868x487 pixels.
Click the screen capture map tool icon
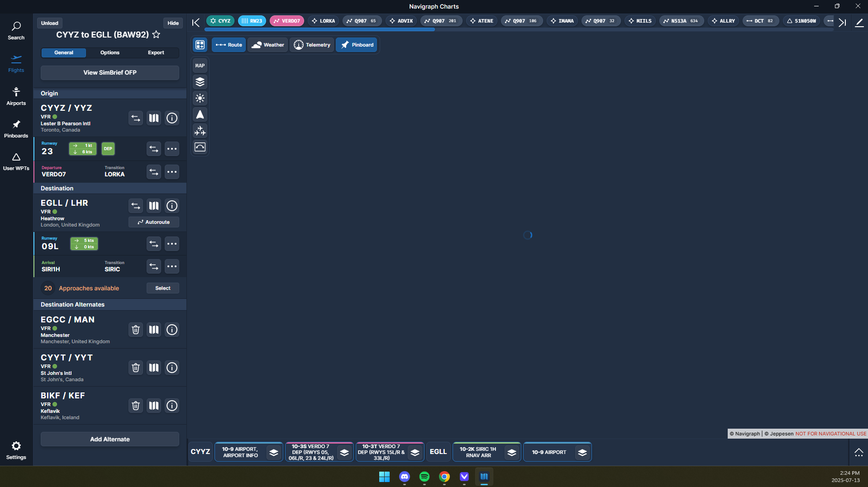(x=200, y=147)
